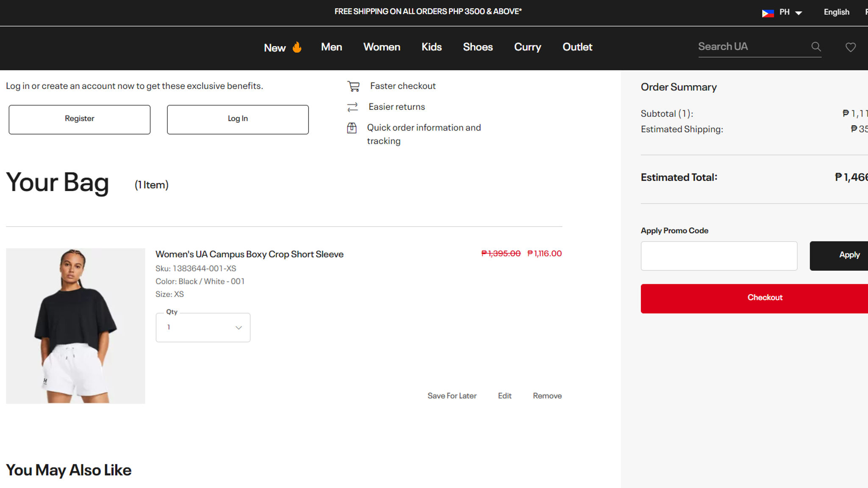Click the Color: Black / White text
The height and width of the screenshot is (488, 868).
(200, 281)
